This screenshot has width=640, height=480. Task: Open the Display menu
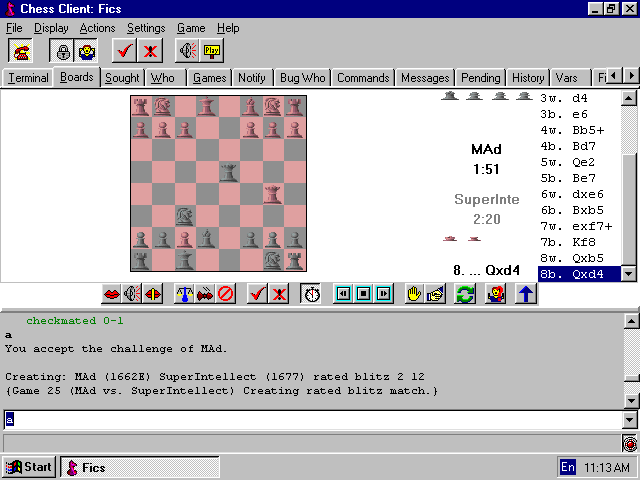tap(51, 28)
